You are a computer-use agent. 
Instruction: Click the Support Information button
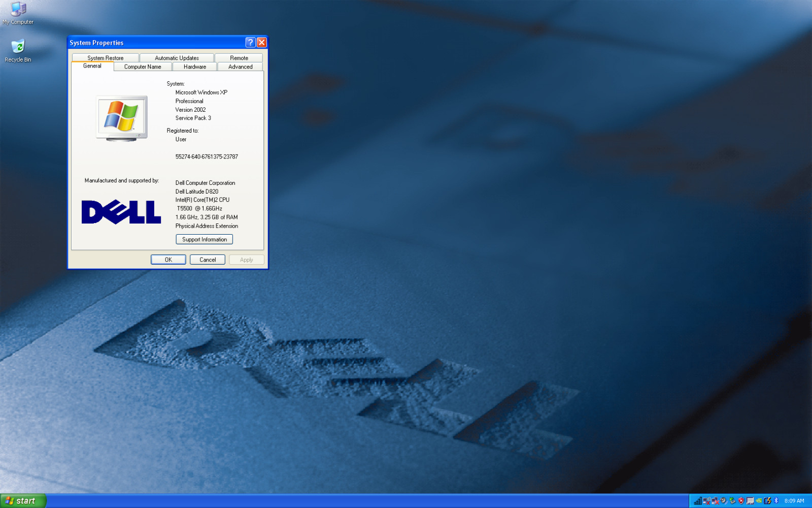pyautogui.click(x=205, y=239)
